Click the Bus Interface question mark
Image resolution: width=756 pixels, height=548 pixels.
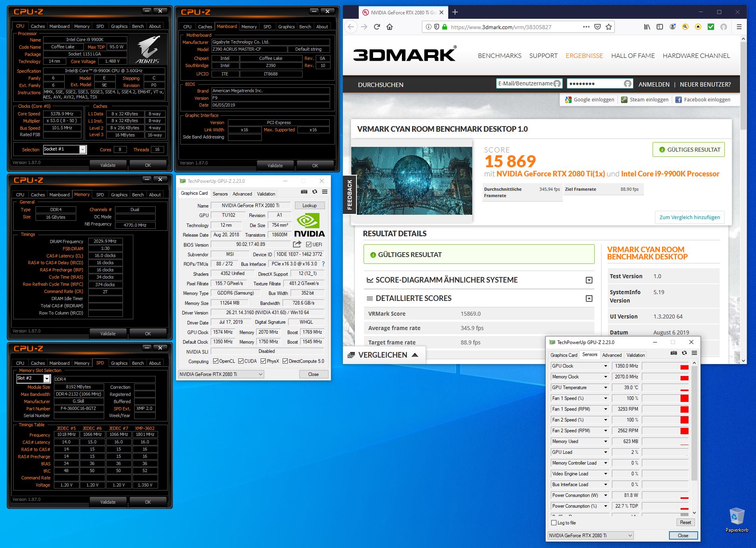coord(323,264)
